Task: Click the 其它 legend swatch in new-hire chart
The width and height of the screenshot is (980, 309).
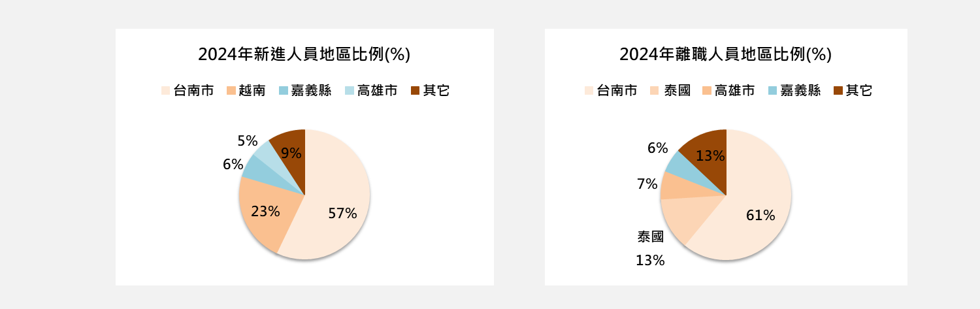Action: click(x=415, y=91)
